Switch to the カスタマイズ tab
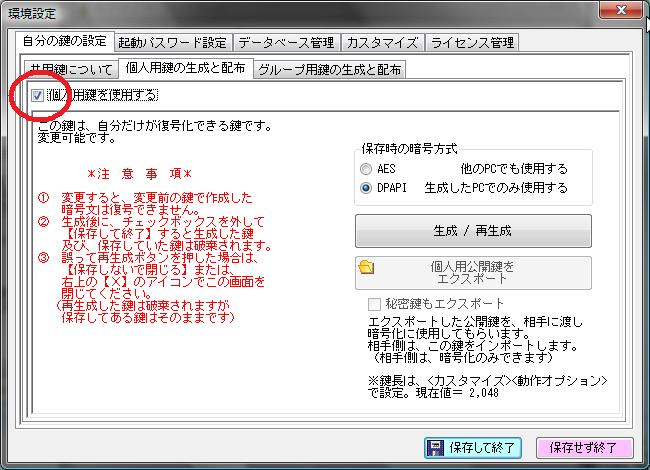650x470 pixels. [382, 42]
